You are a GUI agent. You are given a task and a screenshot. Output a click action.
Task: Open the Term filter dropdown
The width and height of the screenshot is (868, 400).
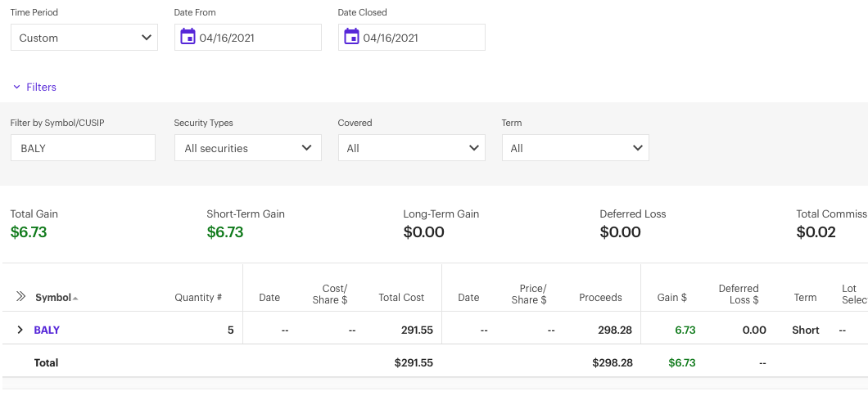click(x=575, y=148)
